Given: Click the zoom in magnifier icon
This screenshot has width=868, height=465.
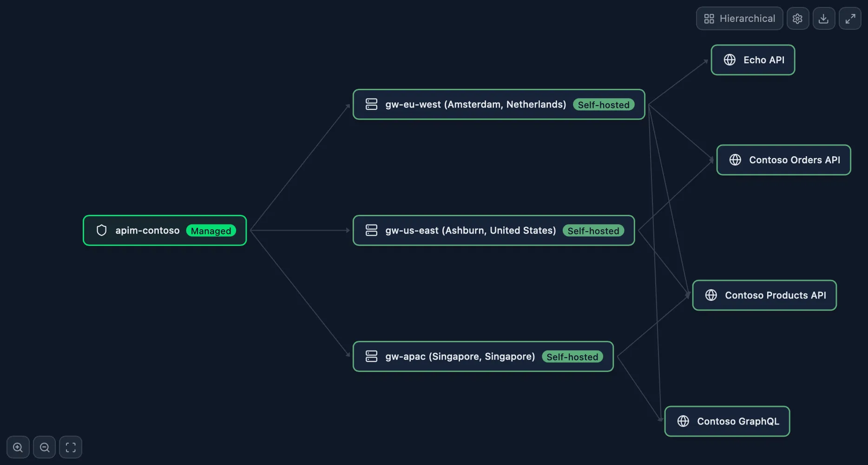Looking at the screenshot, I should (x=18, y=447).
